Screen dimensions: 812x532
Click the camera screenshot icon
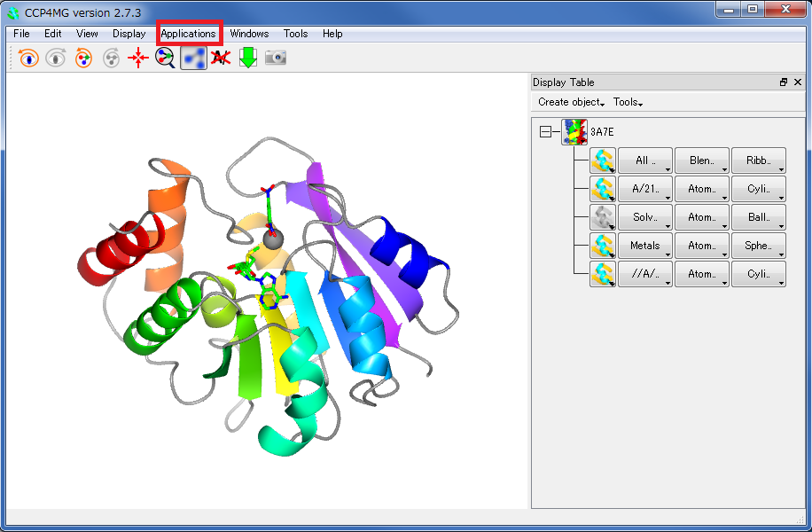276,59
